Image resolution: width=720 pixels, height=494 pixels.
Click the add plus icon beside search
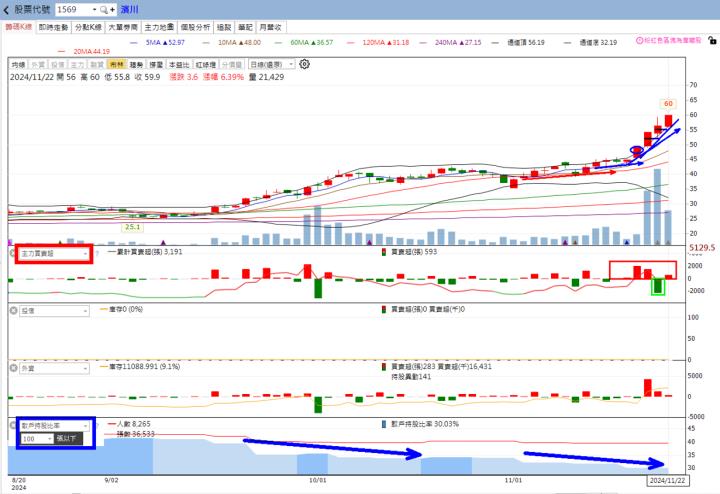pos(112,9)
